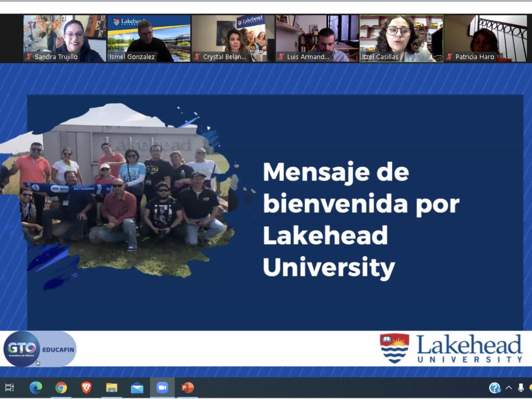The image size is (532, 399).
Task: Open File Explorer from the taskbar
Action: tap(112, 388)
